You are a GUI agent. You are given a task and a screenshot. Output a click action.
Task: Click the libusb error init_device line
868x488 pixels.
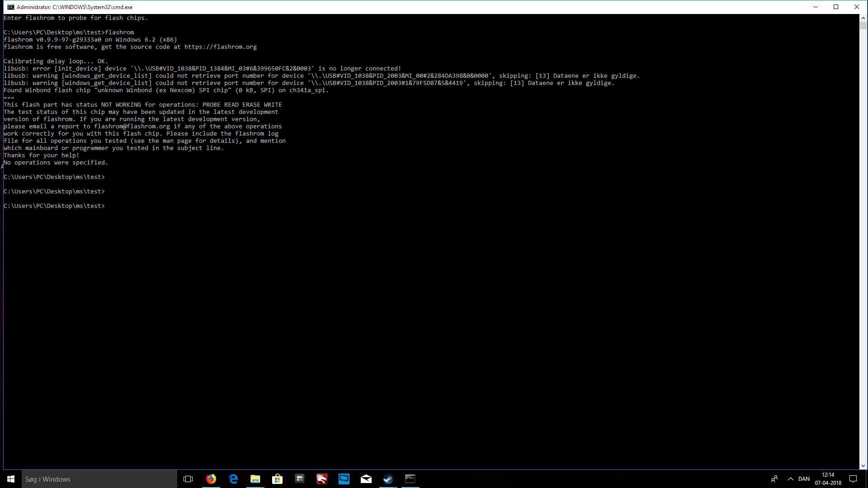coord(203,69)
